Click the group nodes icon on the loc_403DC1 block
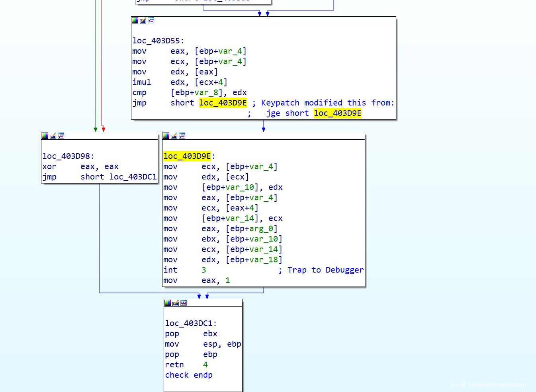Image resolution: width=536 pixels, height=392 pixels. [x=184, y=303]
